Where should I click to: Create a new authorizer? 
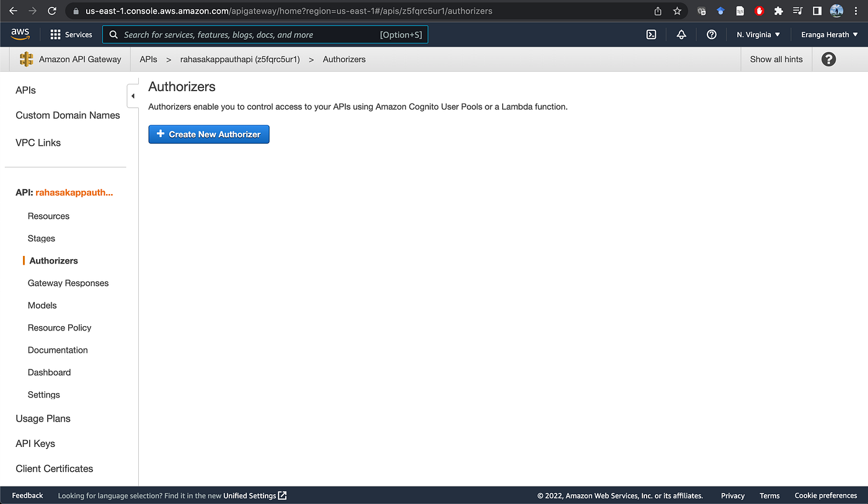[x=209, y=134]
